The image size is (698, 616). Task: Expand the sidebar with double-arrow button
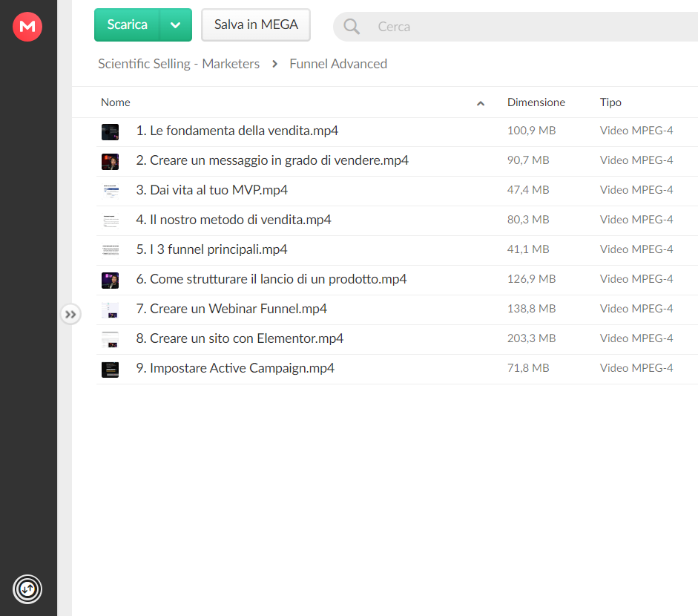coord(70,315)
